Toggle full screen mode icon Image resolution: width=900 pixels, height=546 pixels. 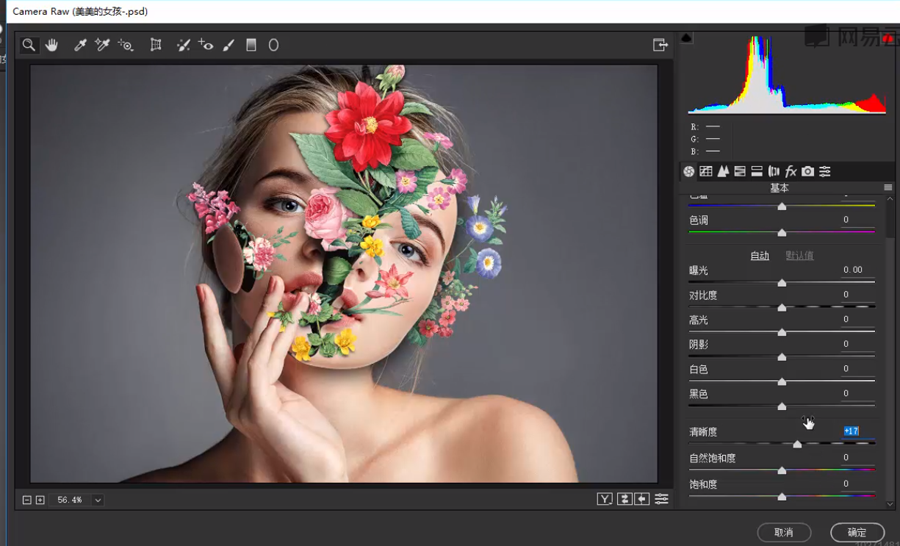[x=660, y=45]
